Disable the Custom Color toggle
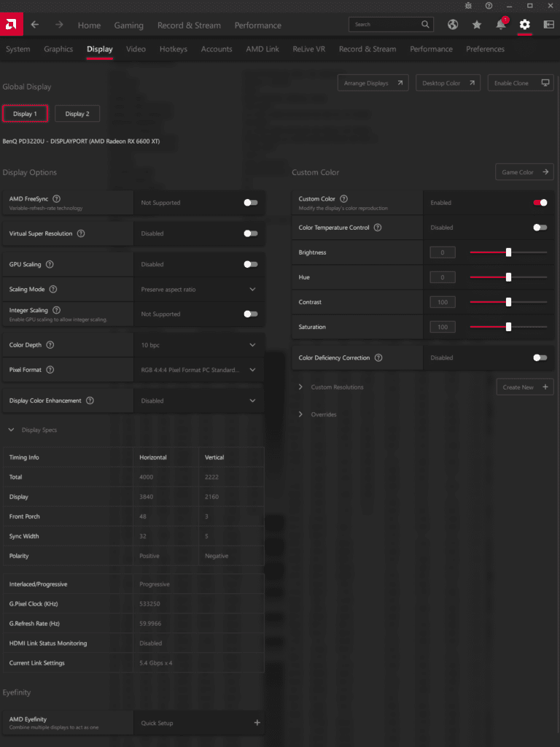The width and height of the screenshot is (560, 747). coord(540,203)
